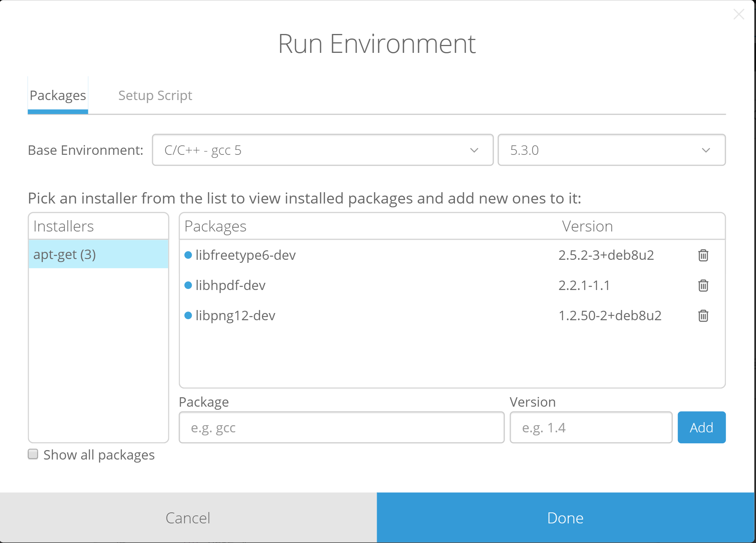
Task: Click the Cancel button
Action: click(188, 518)
